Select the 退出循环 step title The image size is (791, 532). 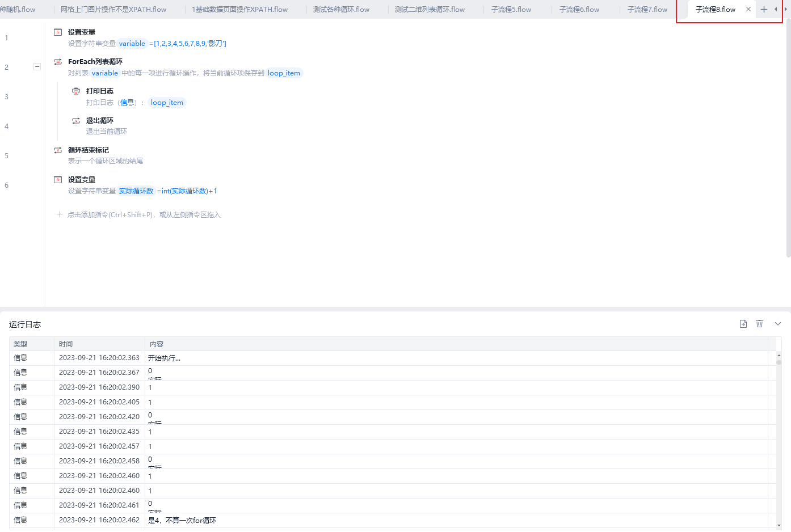coord(100,121)
